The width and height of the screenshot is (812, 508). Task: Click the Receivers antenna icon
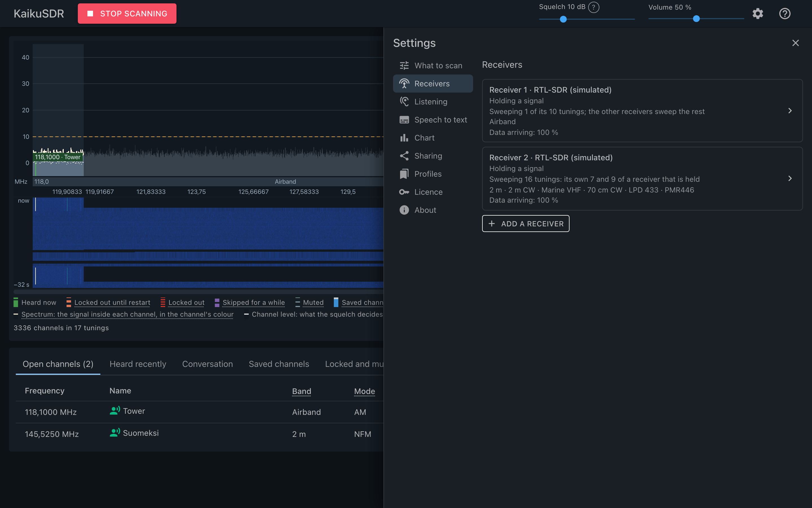tap(404, 84)
